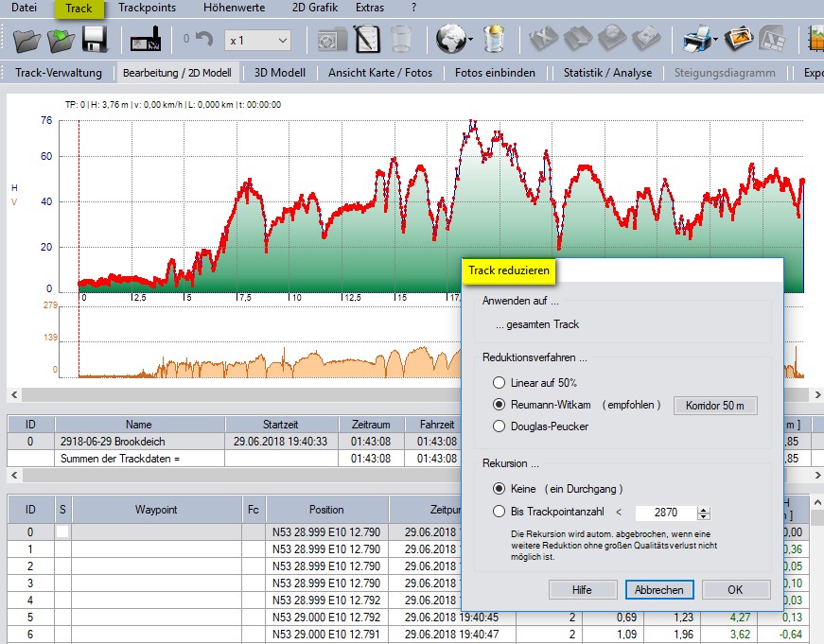Screen dimensions: 824x644
Task: Click the photo picture icon in toolbar
Action: click(x=739, y=40)
